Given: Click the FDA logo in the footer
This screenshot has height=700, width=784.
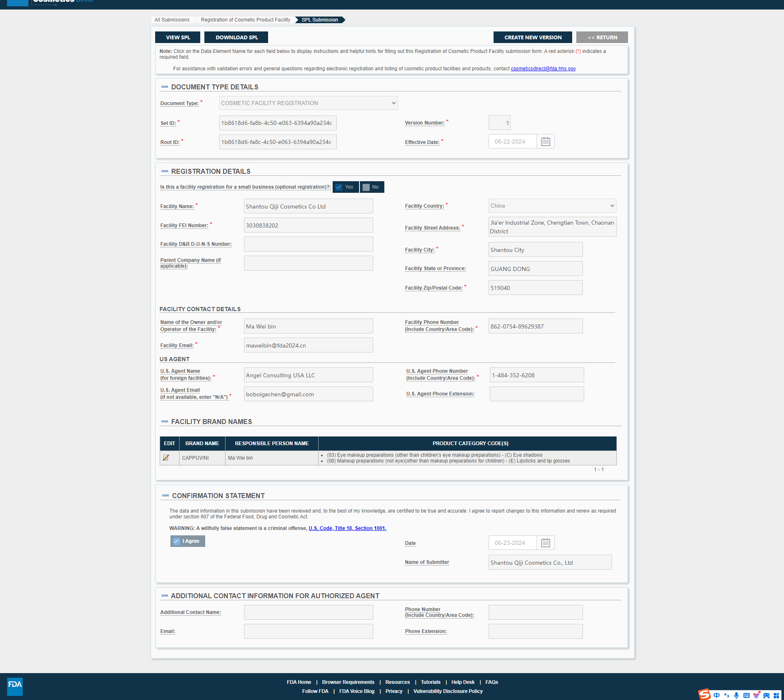Looking at the screenshot, I should click(15, 686).
